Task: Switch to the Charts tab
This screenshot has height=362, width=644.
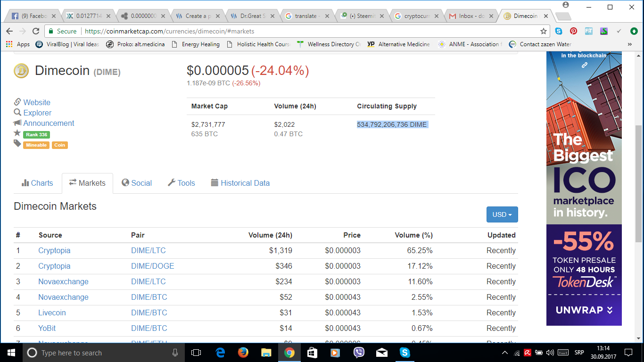Action: pyautogui.click(x=37, y=183)
